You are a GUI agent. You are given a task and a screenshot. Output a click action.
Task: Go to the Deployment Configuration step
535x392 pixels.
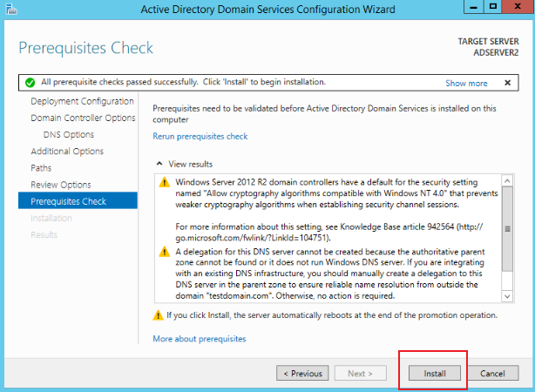click(x=82, y=101)
